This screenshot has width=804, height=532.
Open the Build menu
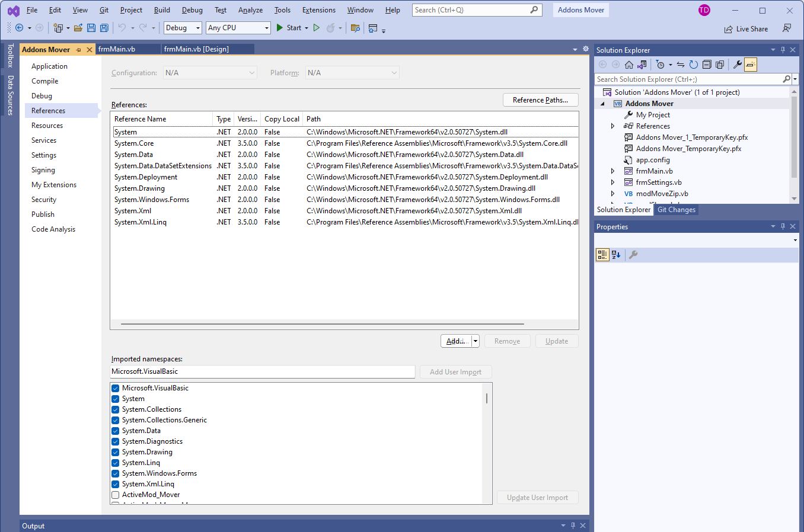[x=162, y=10]
